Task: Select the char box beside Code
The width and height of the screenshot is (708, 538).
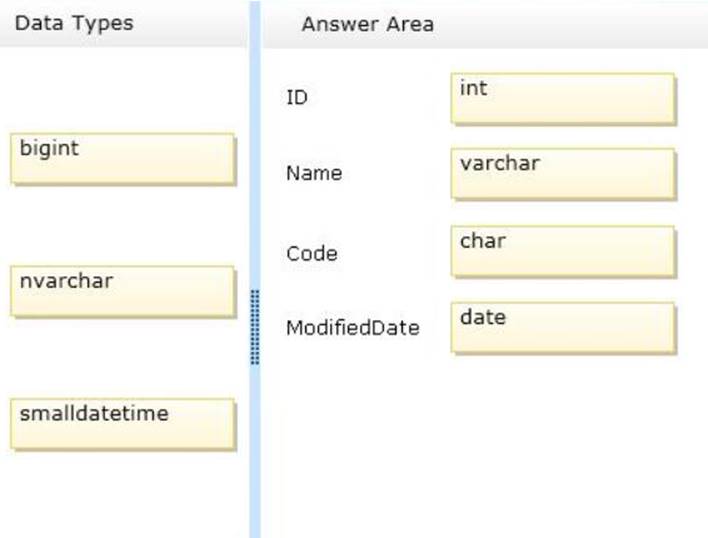Action: (x=563, y=251)
